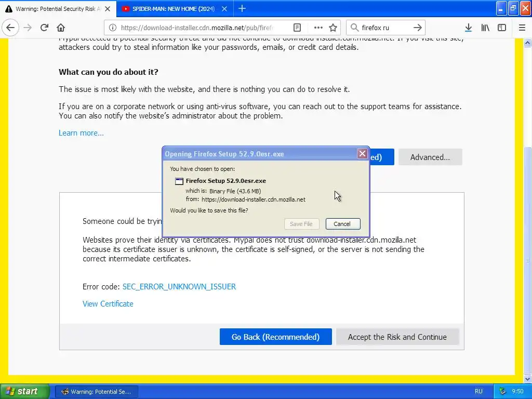
Task: Go to the Home page icon
Action: [x=61, y=28]
